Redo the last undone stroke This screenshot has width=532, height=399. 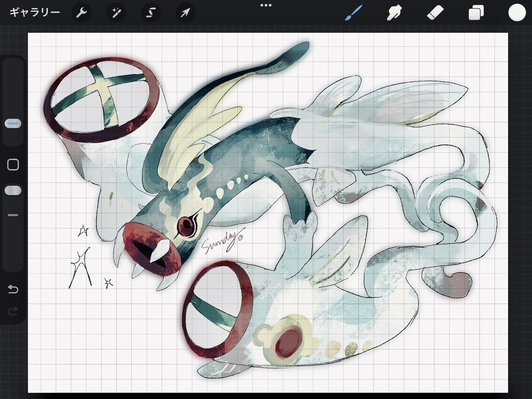click(13, 311)
